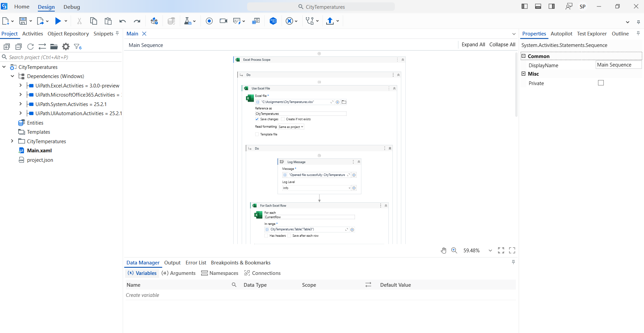Click the Undo arrow icon
Viewport: 644px width, 333px height.
pyautogui.click(x=122, y=21)
